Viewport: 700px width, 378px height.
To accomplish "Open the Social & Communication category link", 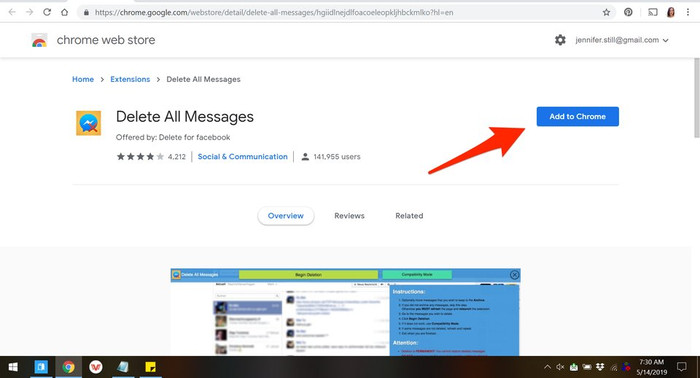I will coord(242,157).
